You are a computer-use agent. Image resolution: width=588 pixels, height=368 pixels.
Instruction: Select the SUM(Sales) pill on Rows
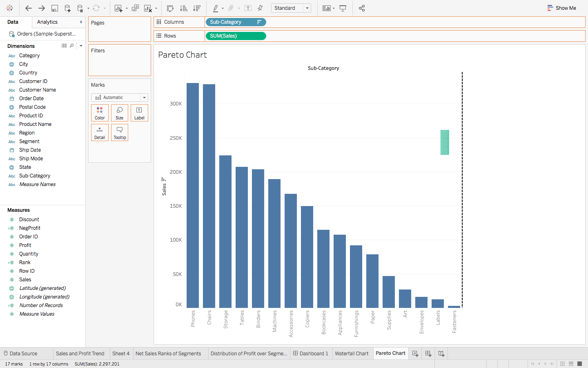236,36
